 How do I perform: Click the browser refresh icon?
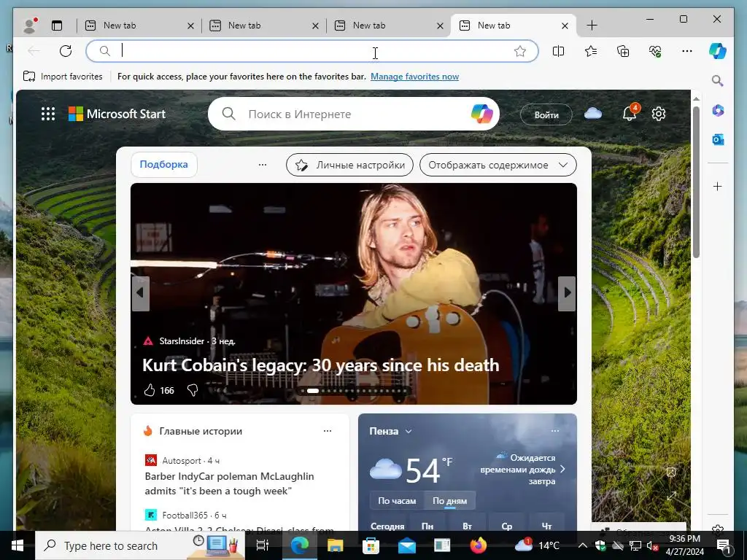coord(66,51)
